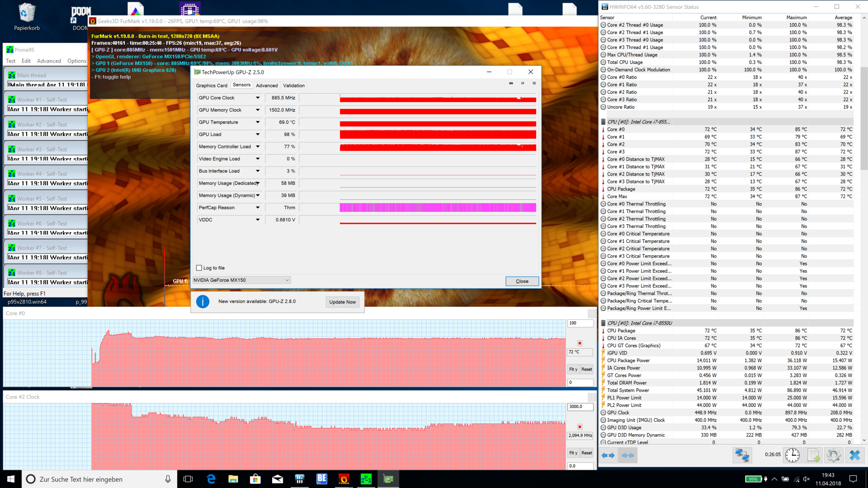Open Memory Controller Load dropdown

[258, 146]
